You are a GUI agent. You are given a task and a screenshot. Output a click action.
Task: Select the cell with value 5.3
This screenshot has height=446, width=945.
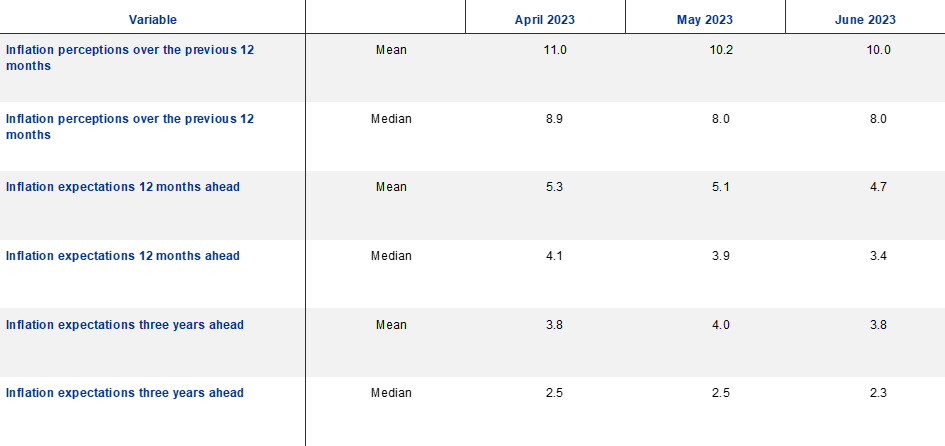click(554, 187)
